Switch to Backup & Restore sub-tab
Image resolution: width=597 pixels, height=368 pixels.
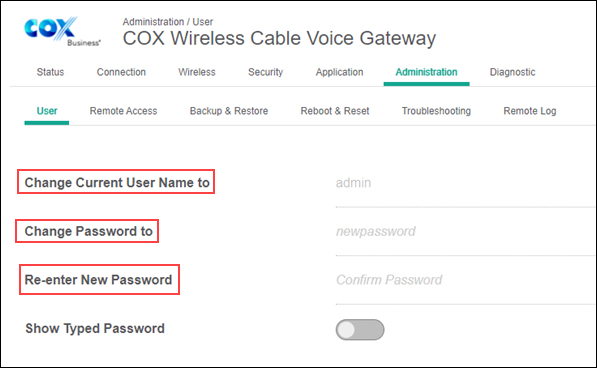coord(229,111)
